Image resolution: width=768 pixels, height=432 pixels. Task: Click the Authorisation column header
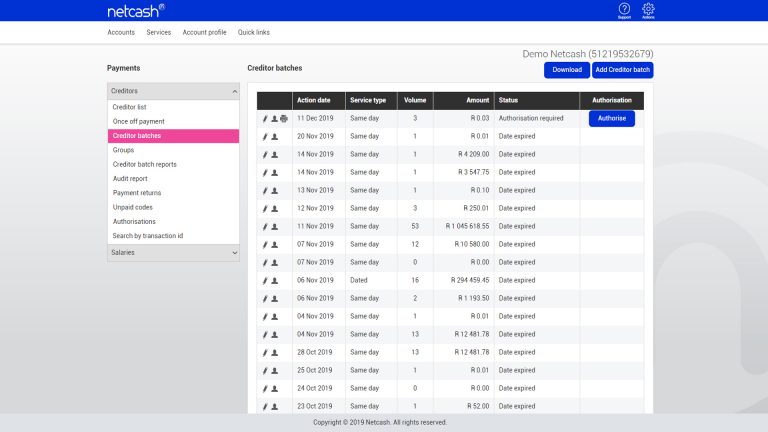coord(612,100)
